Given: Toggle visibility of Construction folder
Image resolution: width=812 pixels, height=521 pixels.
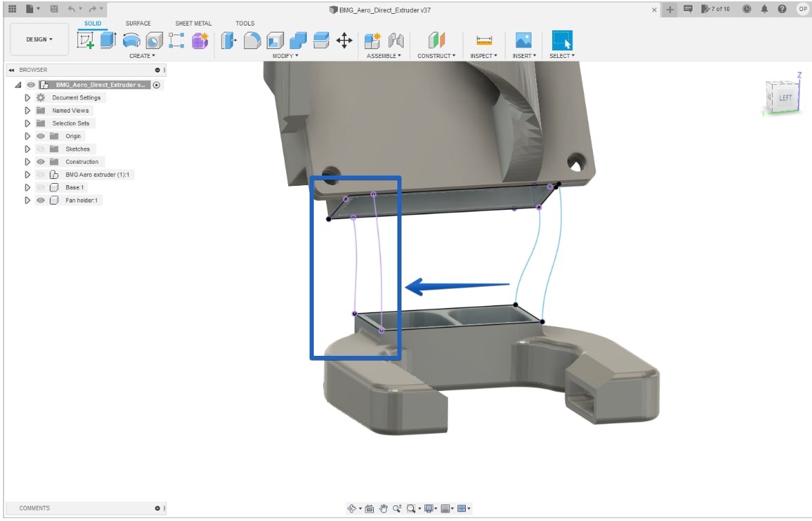Looking at the screenshot, I should pyautogui.click(x=40, y=162).
